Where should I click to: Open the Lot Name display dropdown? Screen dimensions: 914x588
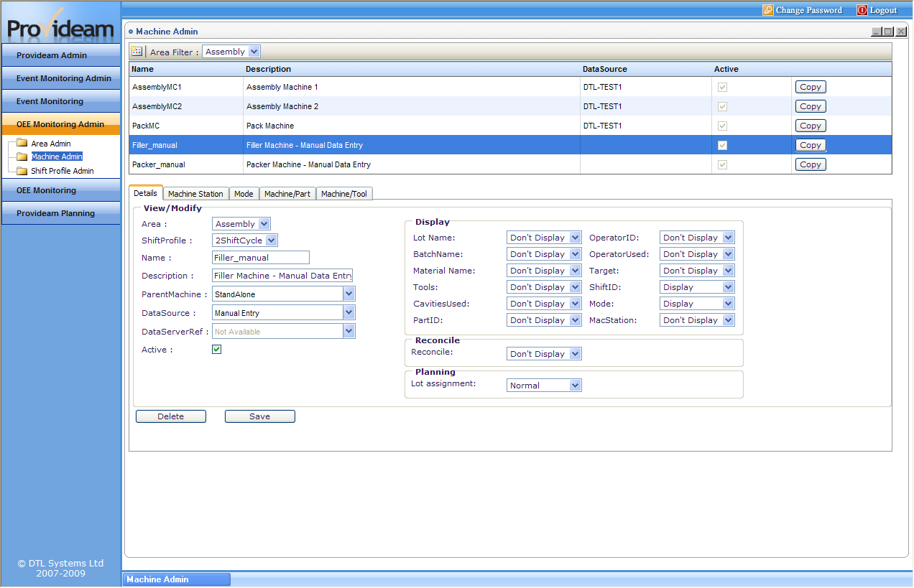[x=544, y=238]
